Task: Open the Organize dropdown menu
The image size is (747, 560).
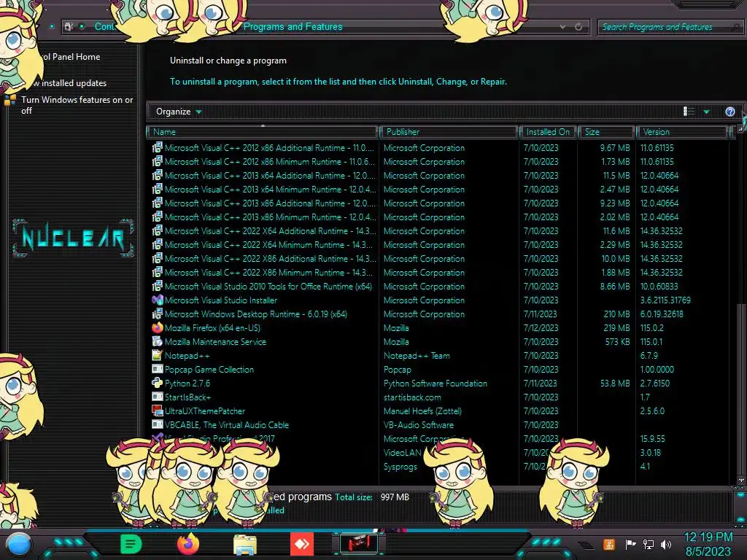Action: click(179, 112)
